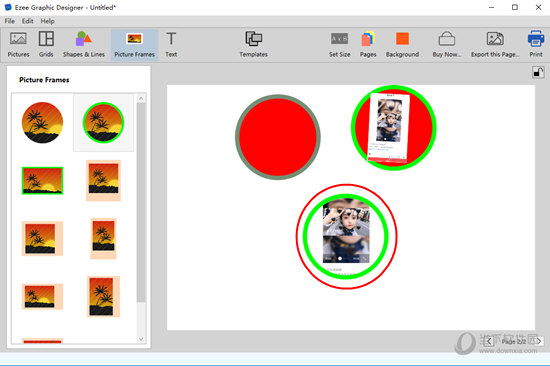Image resolution: width=550 pixels, height=366 pixels.
Task: Choose the plain circular picture frame
Action: point(42,122)
